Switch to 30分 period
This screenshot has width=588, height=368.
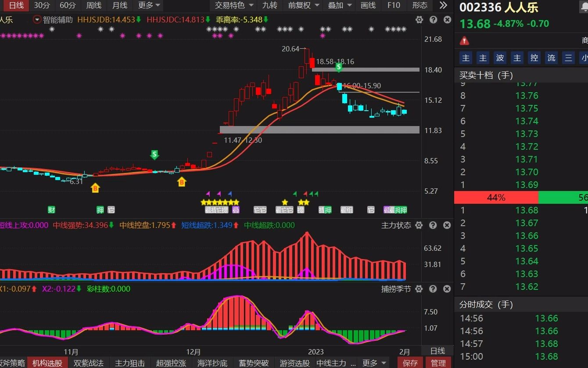42,5
